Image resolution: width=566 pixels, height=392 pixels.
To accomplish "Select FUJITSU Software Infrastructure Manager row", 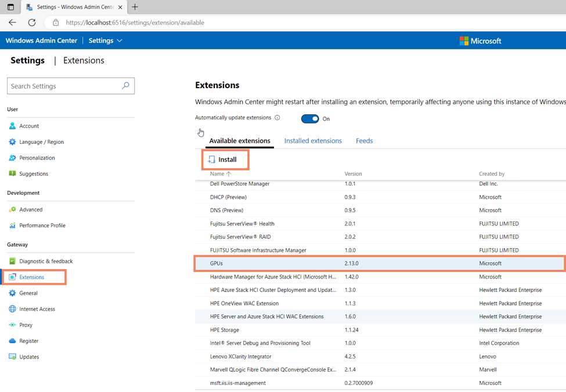I will (380, 251).
